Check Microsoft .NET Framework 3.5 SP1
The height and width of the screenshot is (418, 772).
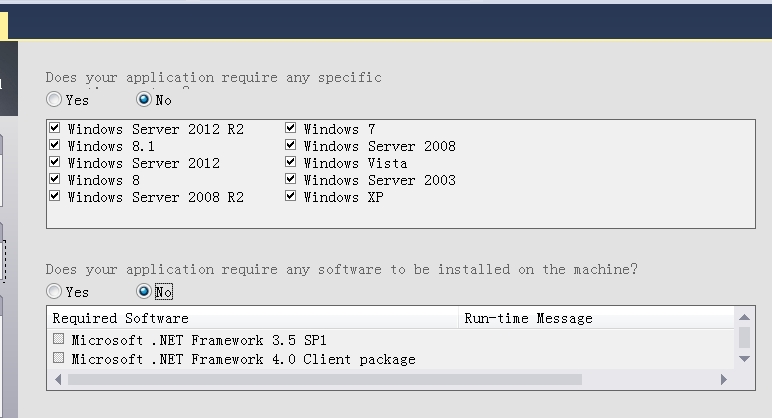[x=59, y=339]
